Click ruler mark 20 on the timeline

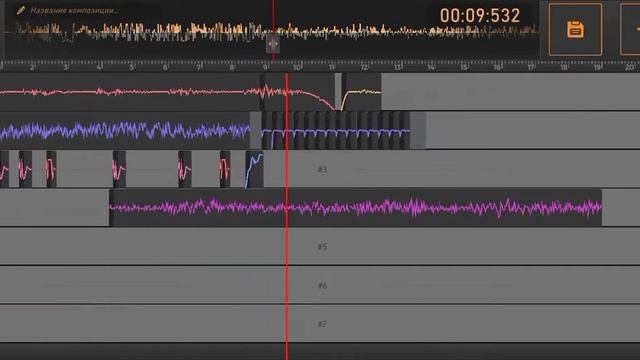coord(630,67)
